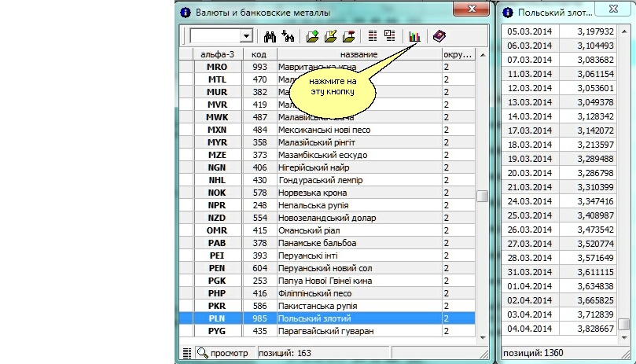Click the highlighted PLN Польський злотий row
The image size is (636, 364).
[x=327, y=318]
